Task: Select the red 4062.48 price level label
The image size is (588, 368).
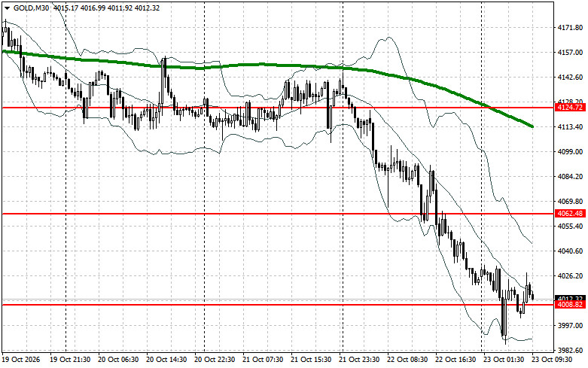Action: (570, 214)
